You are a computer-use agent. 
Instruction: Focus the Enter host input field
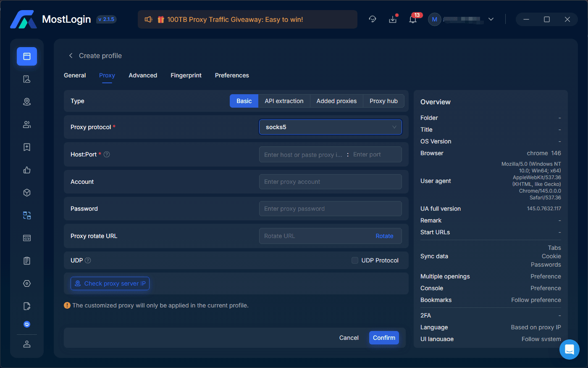(x=303, y=154)
